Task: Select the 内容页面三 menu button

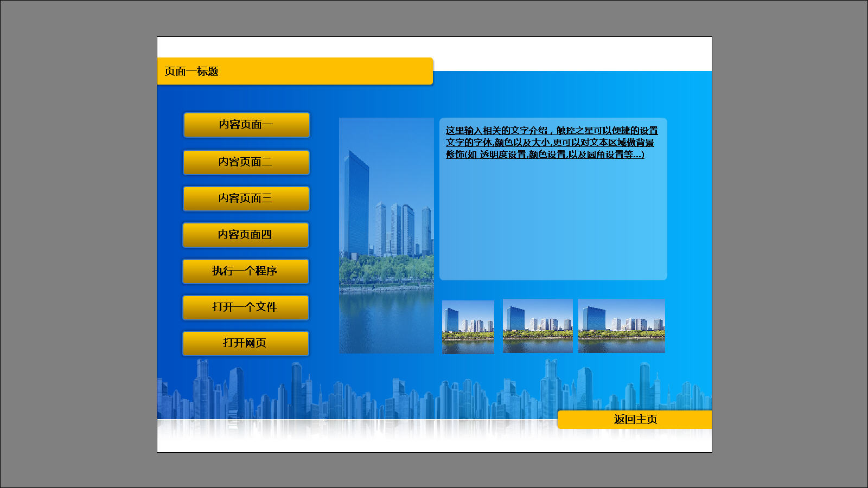Action: coord(246,198)
